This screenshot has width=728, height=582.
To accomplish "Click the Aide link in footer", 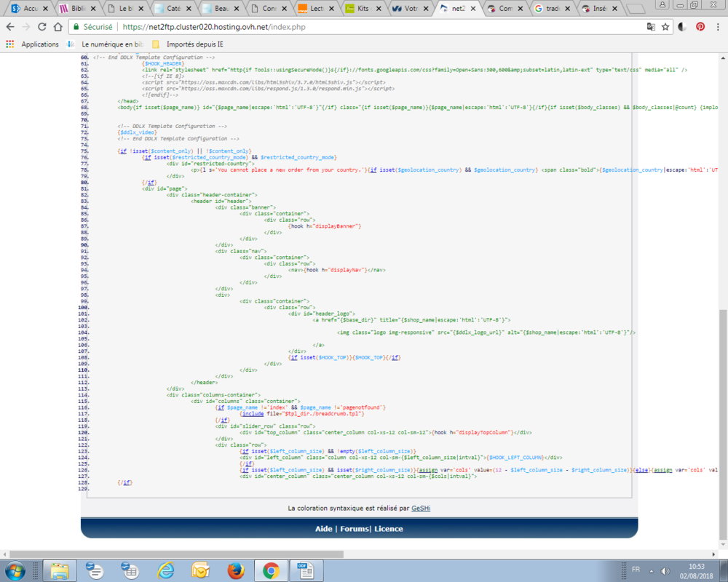I will click(325, 529).
